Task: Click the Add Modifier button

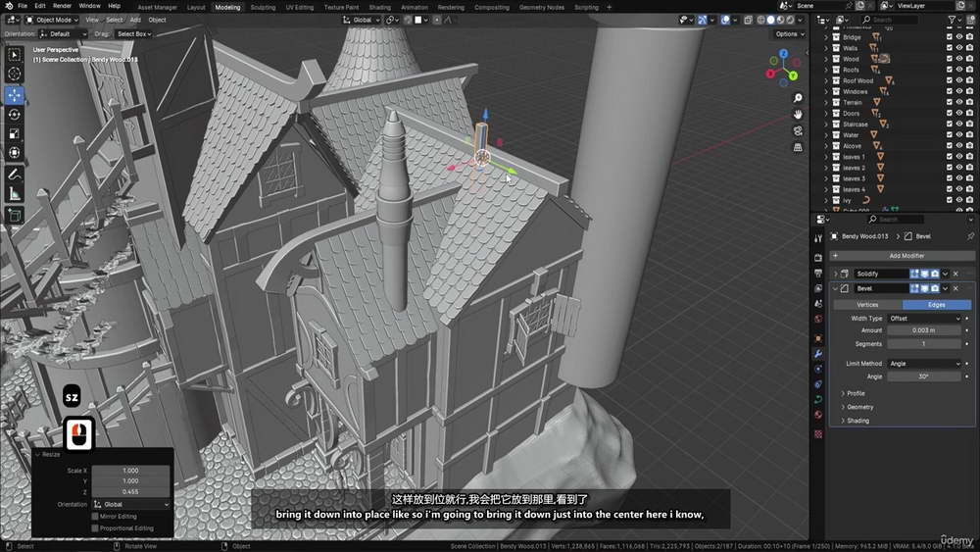Action: (902, 256)
